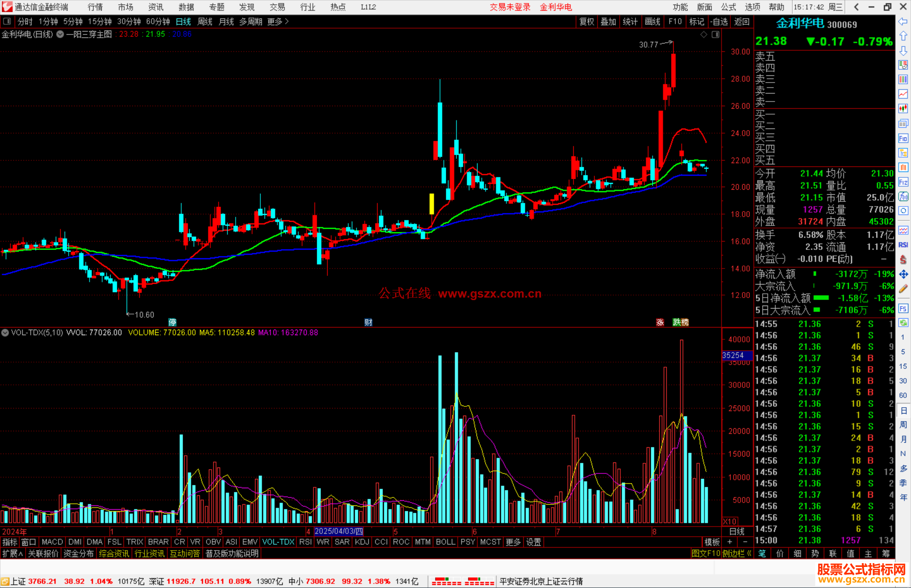Select the MACD indicator tab

(52, 542)
